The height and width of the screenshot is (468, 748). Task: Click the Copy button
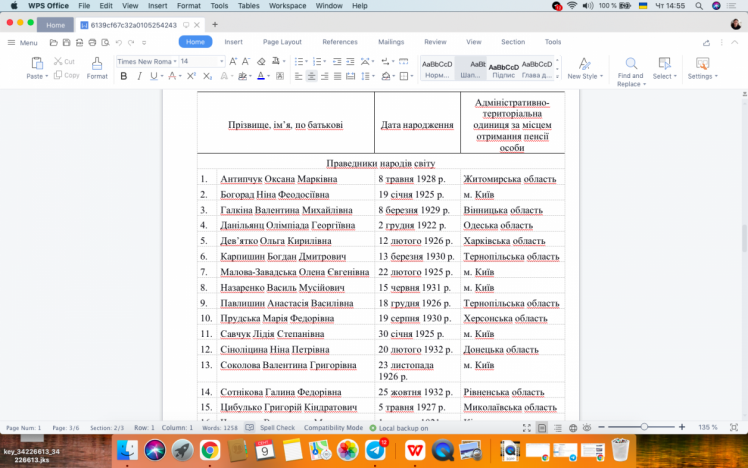click(x=66, y=75)
